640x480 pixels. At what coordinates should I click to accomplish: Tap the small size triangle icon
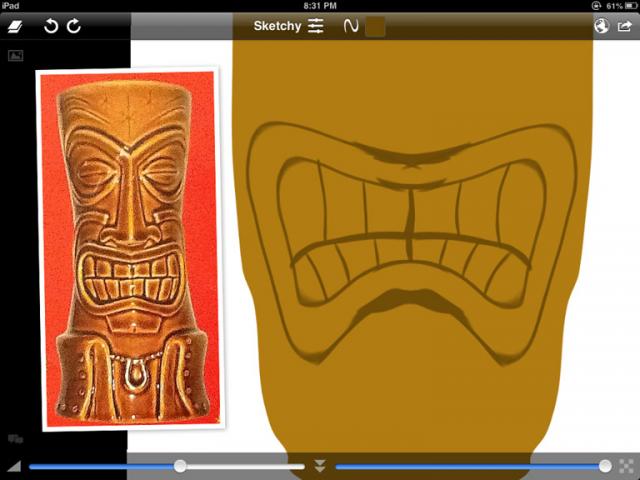point(14,466)
